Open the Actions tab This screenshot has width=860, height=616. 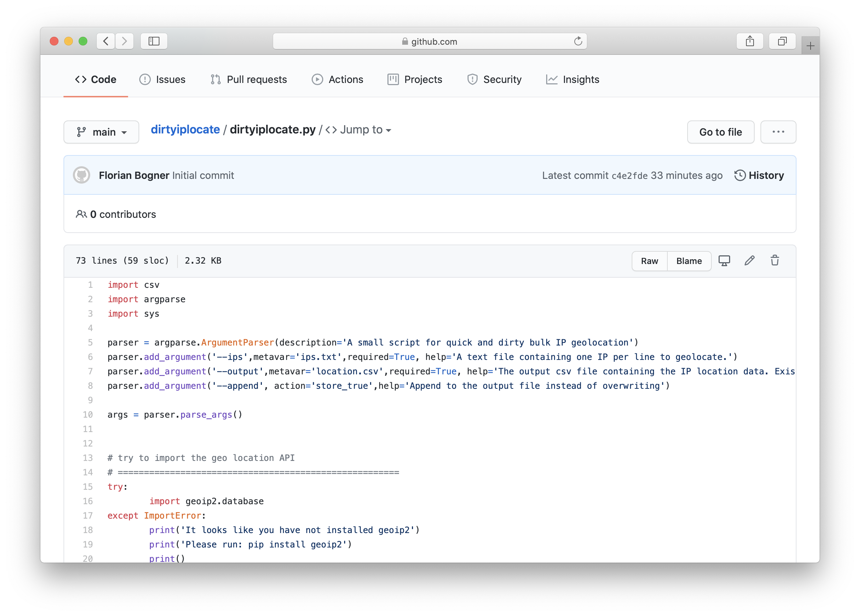338,80
